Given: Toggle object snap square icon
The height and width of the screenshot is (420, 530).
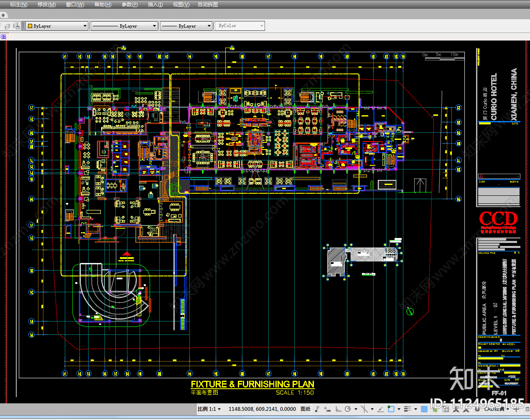Looking at the screenshot, I should [391, 409].
